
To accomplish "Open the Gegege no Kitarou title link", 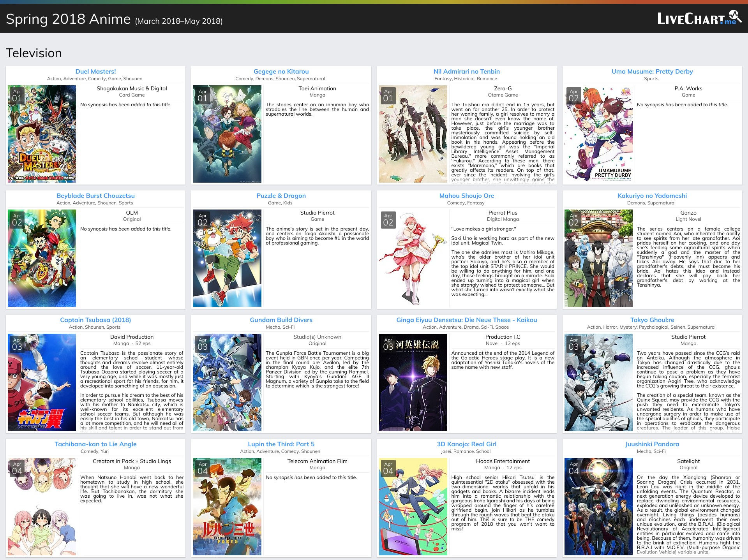I will point(281,71).
